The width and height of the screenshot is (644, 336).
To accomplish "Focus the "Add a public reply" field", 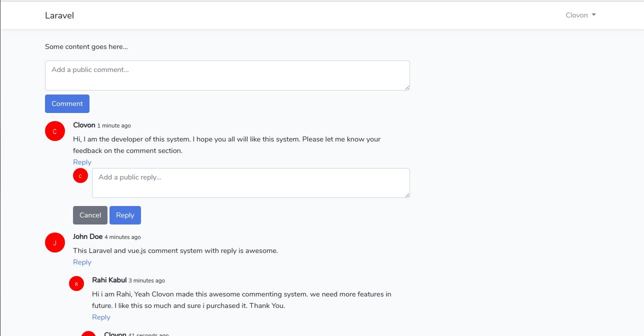I will pos(250,182).
